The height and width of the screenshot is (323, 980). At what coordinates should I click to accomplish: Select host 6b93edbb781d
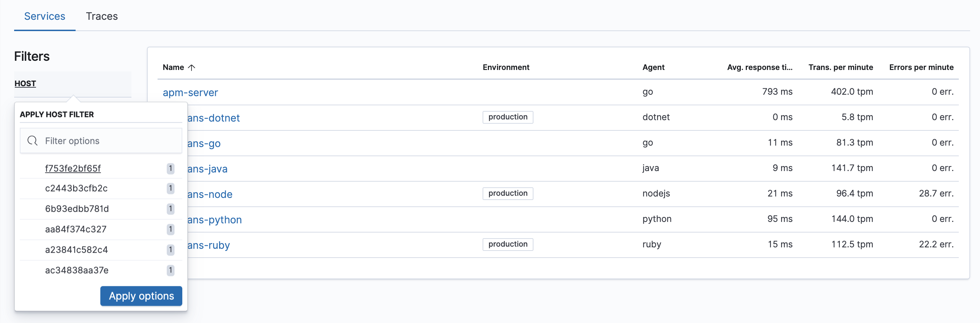(x=77, y=209)
